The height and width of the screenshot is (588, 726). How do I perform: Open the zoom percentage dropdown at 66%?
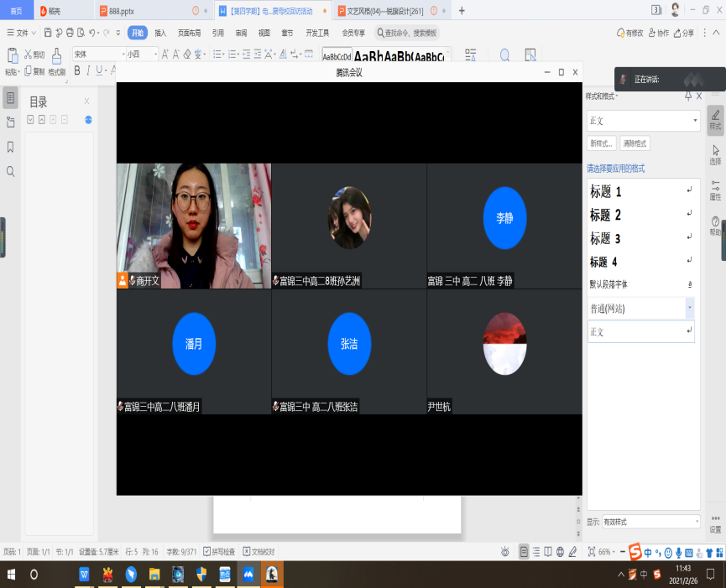[607, 551]
